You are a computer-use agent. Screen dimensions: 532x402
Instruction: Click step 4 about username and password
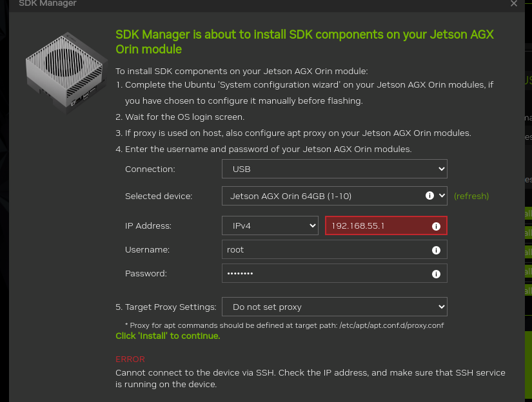coord(263,149)
